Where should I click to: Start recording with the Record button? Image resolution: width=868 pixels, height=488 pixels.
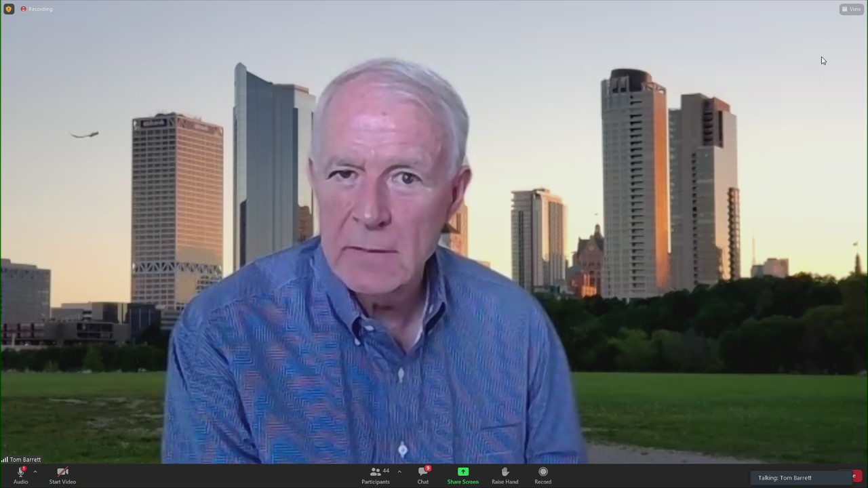(x=542, y=472)
